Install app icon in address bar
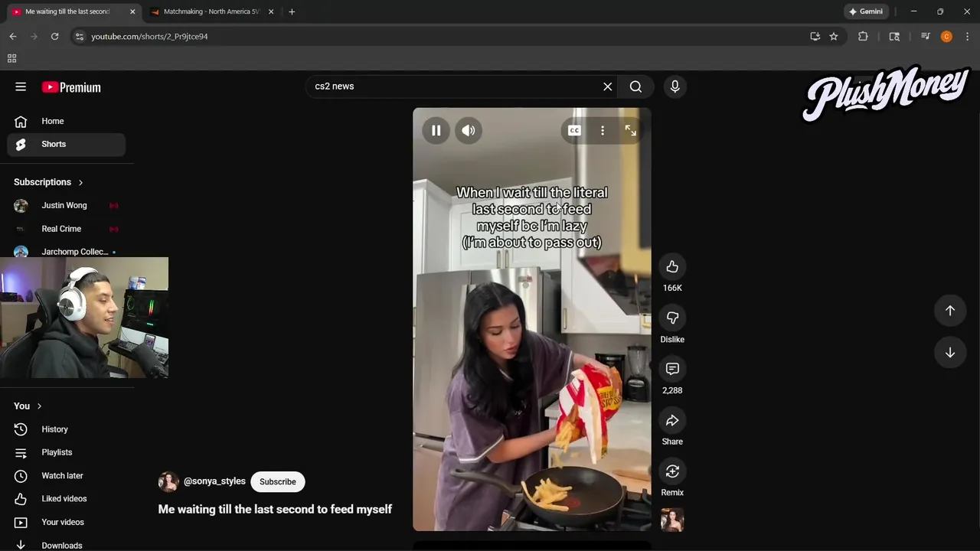The width and height of the screenshot is (980, 551). pyautogui.click(x=815, y=36)
